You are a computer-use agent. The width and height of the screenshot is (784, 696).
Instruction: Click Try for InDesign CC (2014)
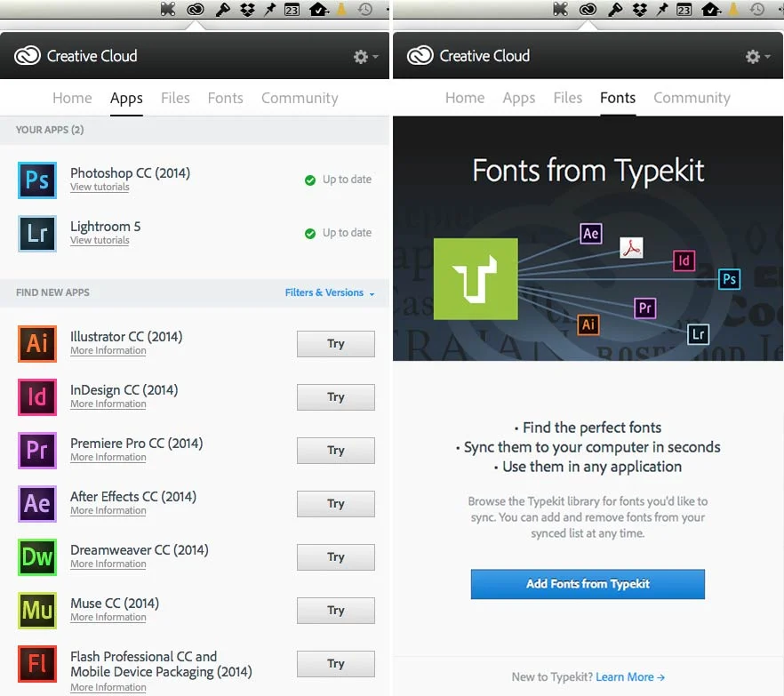[335, 397]
